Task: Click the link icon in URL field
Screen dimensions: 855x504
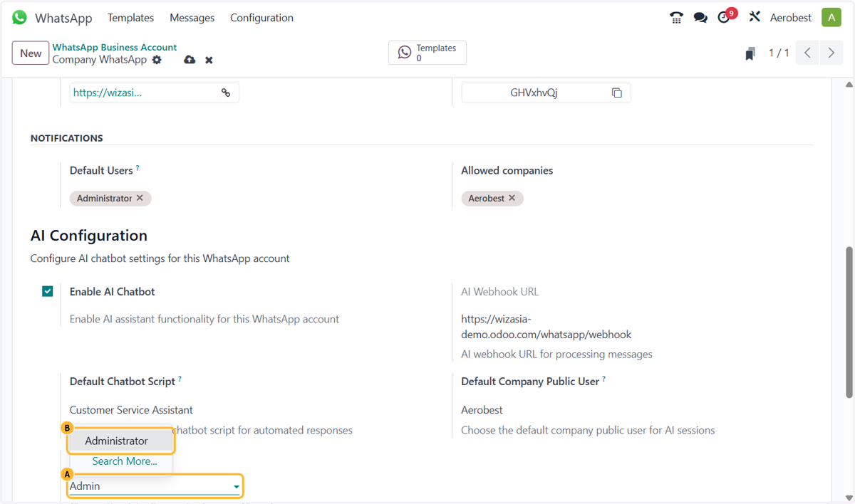Action: [226, 93]
